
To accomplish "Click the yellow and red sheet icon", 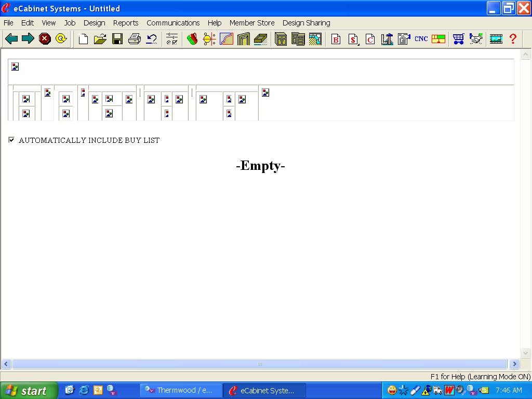I will pyautogui.click(x=438, y=39).
